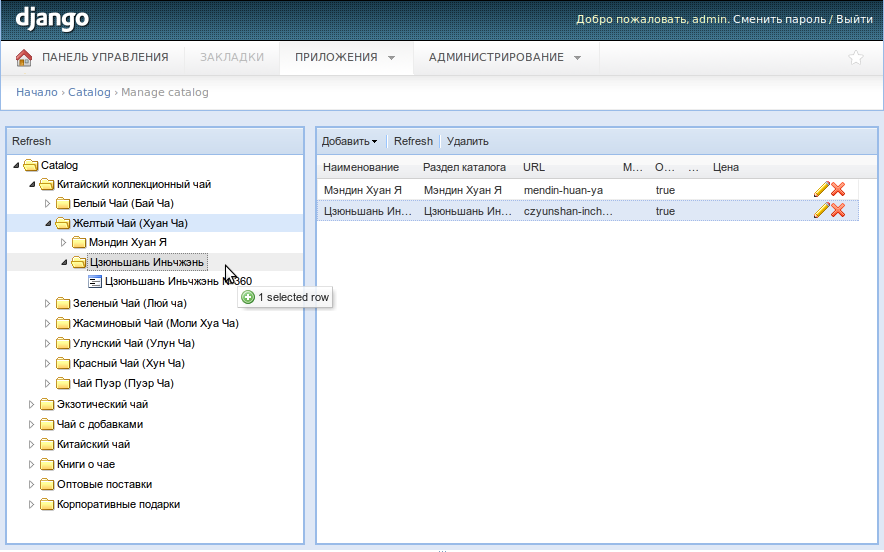This screenshot has width=884, height=552.
Task: Click the red delete icon for Мэндин Хуан Я
Action: tap(838, 189)
